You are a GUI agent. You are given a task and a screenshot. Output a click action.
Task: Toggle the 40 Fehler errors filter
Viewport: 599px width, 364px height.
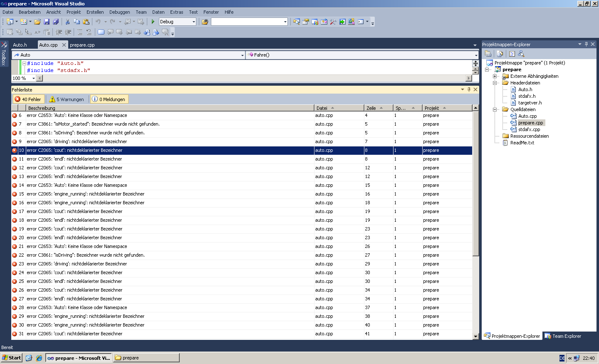point(28,99)
